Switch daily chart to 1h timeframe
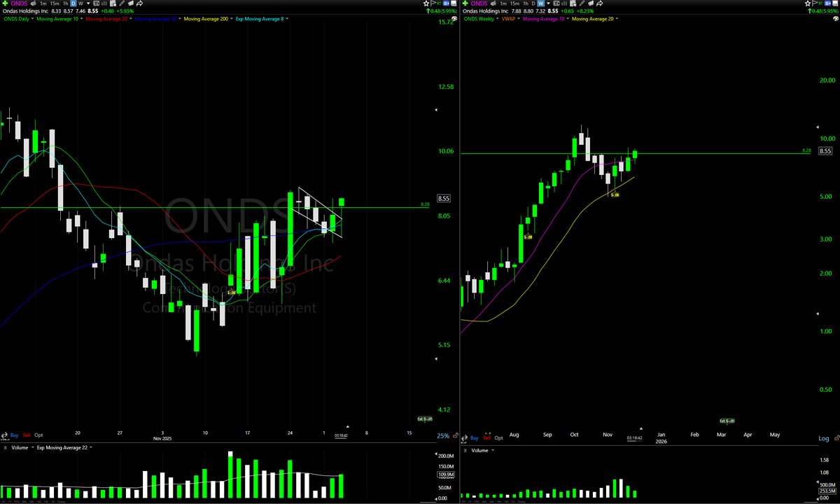 tap(65, 3)
